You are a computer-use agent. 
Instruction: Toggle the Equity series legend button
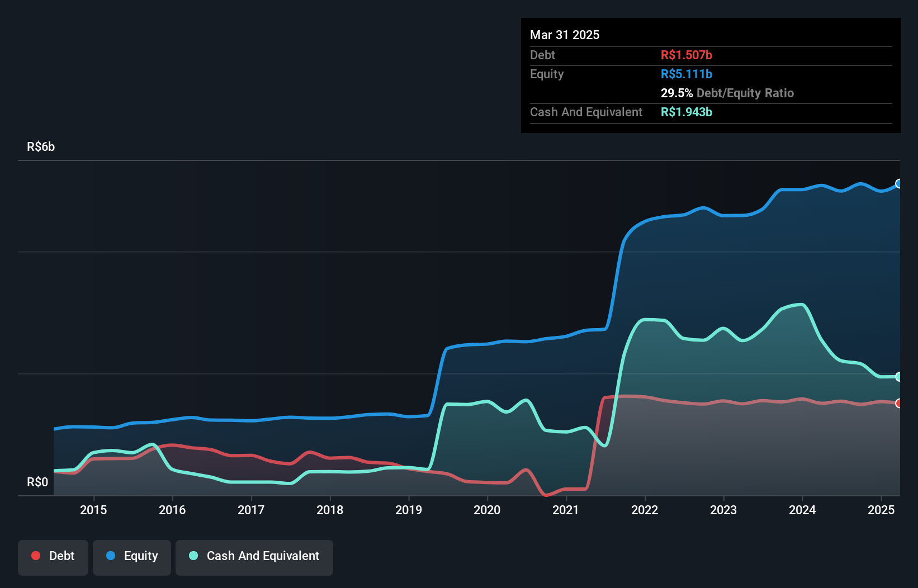tap(132, 557)
